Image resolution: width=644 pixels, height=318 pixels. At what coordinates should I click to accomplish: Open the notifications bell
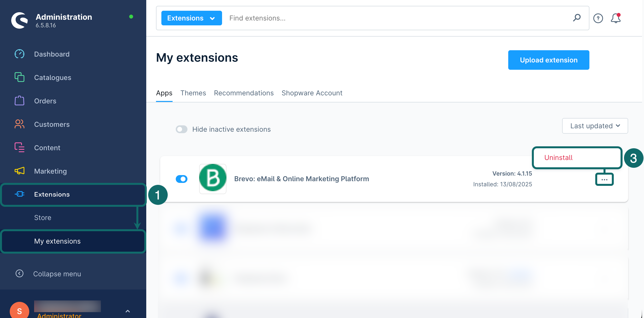616,18
